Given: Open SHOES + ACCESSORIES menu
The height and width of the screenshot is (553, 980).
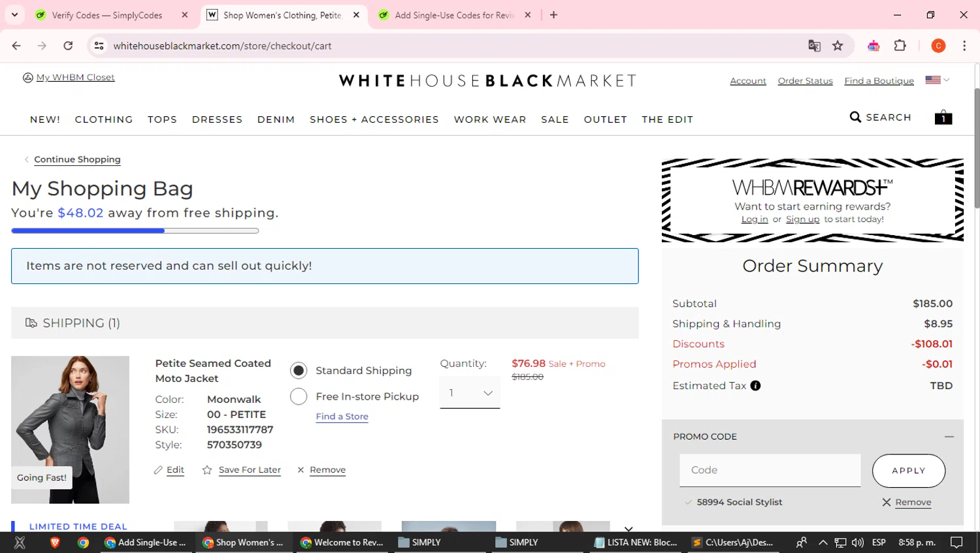Looking at the screenshot, I should 374,119.
